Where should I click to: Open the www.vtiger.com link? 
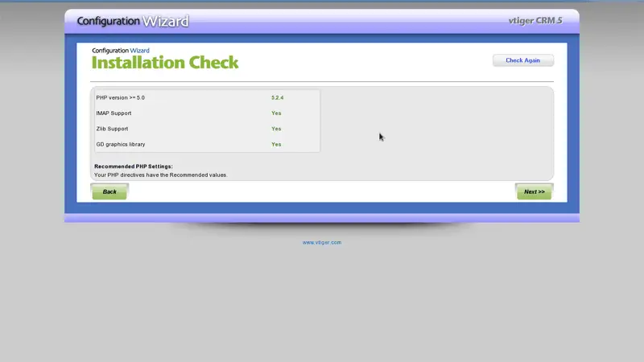click(x=322, y=243)
